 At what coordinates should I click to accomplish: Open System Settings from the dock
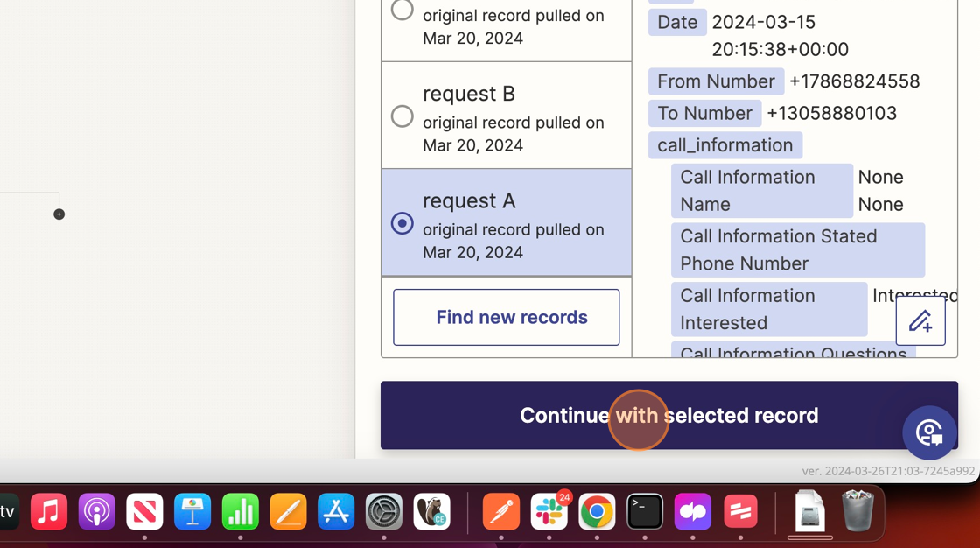coord(383,512)
